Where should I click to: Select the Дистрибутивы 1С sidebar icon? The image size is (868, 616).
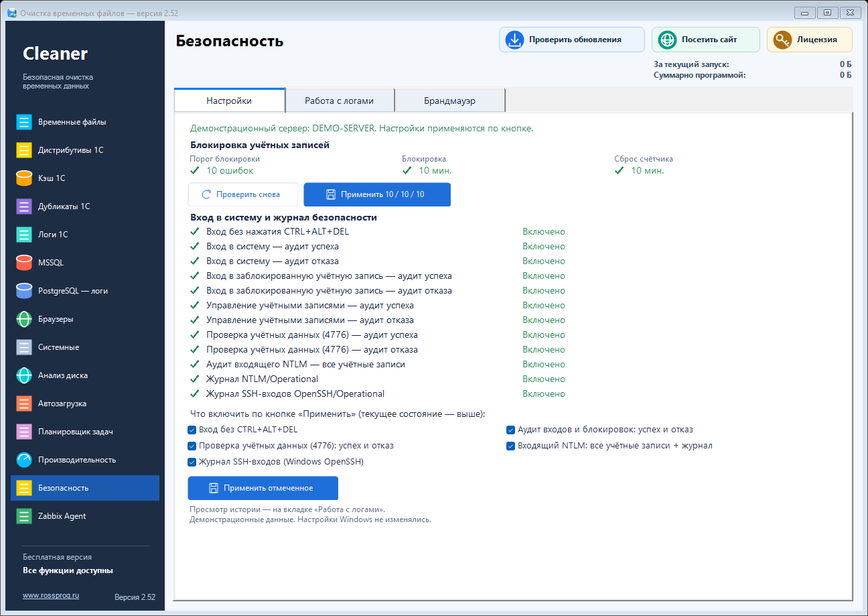[x=24, y=150]
